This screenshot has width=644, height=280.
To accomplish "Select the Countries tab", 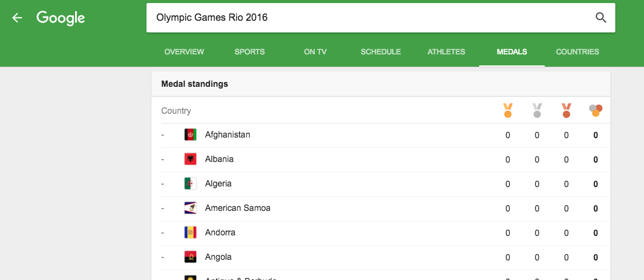I will point(577,52).
